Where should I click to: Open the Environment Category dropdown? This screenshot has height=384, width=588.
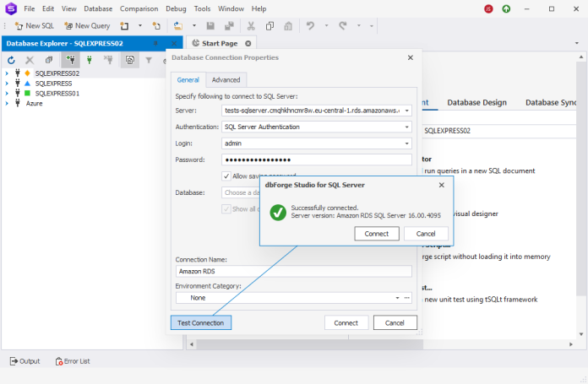pos(397,298)
